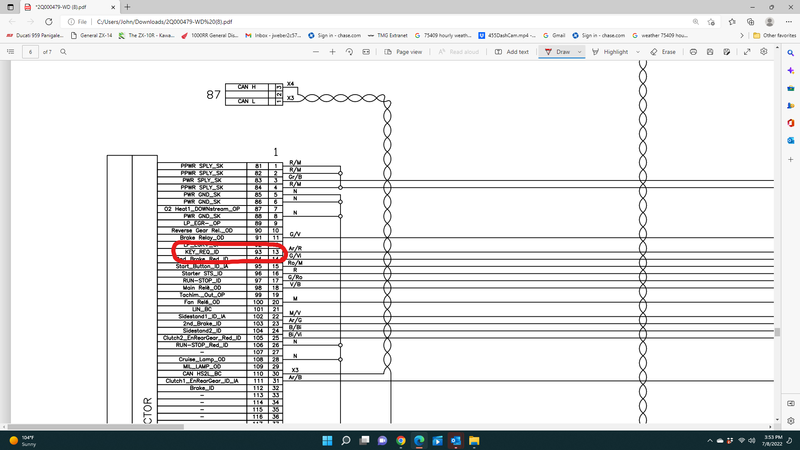This screenshot has width=800, height=450.
Task: Toggle the Draw tool
Action: pyautogui.click(x=557, y=52)
